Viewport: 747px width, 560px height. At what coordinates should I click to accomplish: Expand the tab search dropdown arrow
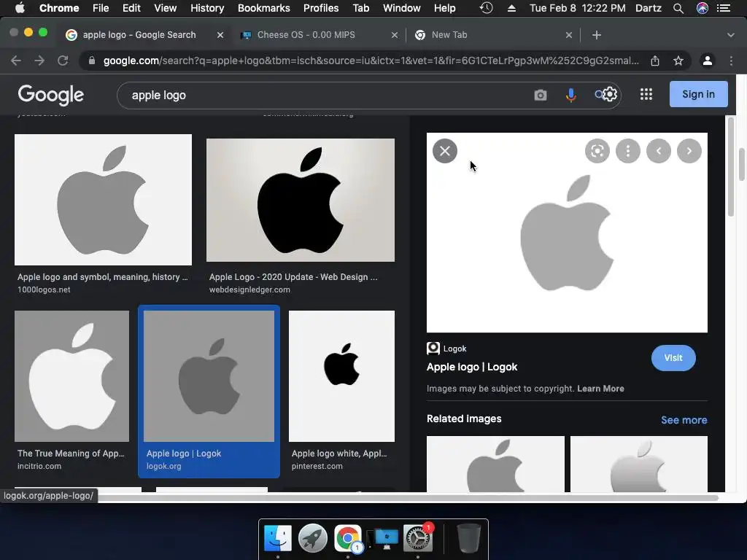pos(731,35)
